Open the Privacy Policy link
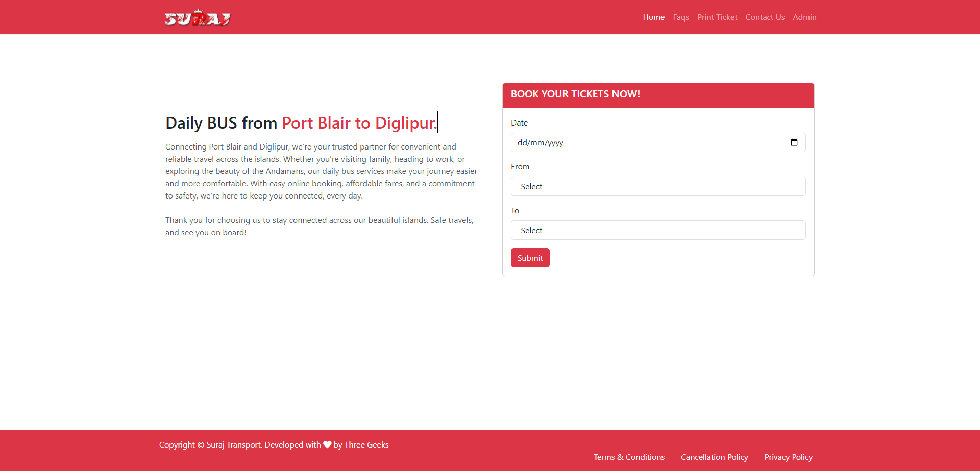980x471 pixels. click(788, 457)
